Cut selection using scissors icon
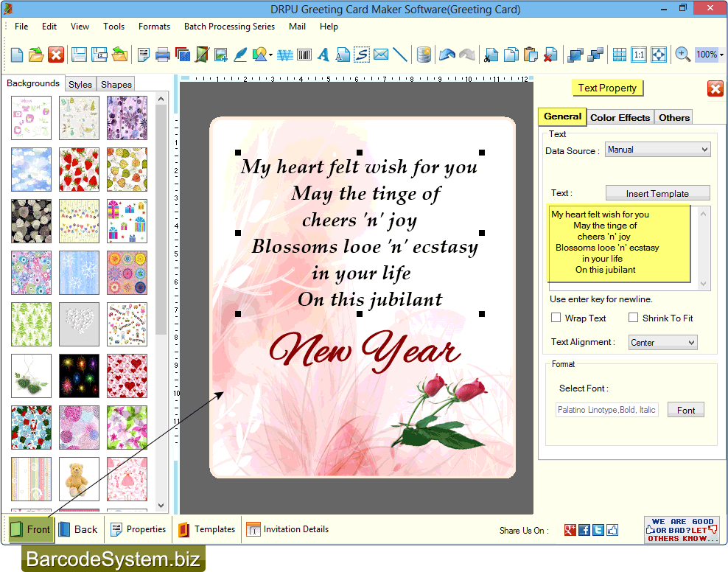 tap(491, 55)
